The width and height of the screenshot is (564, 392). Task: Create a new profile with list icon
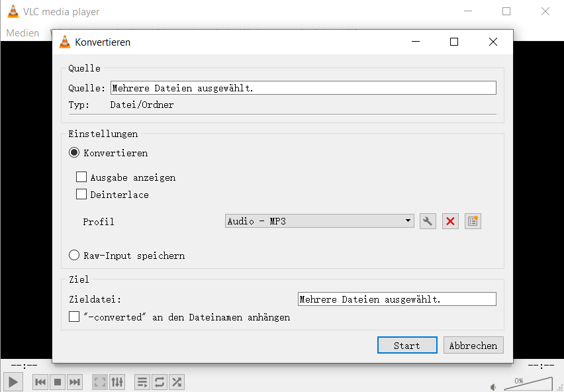(473, 221)
